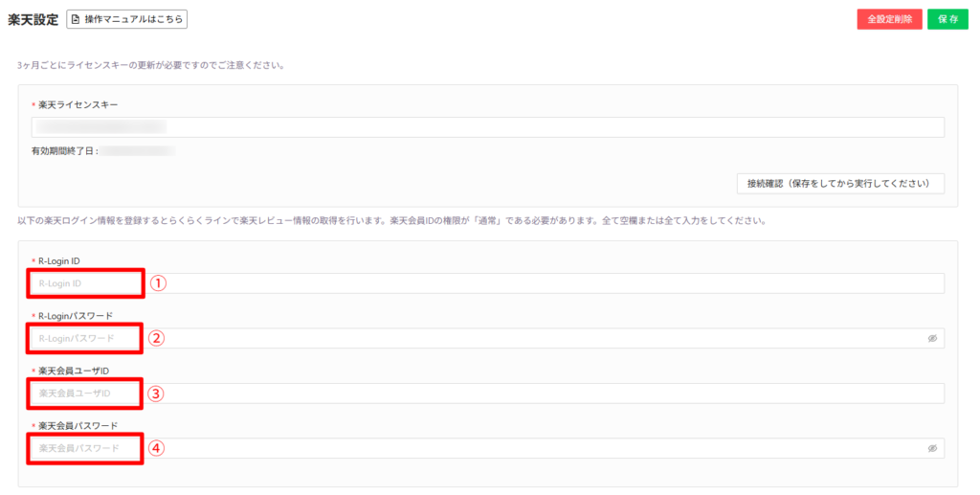Click the 以下の楽天ログイン情報 description text
The height and width of the screenshot is (495, 980).
[391, 220]
